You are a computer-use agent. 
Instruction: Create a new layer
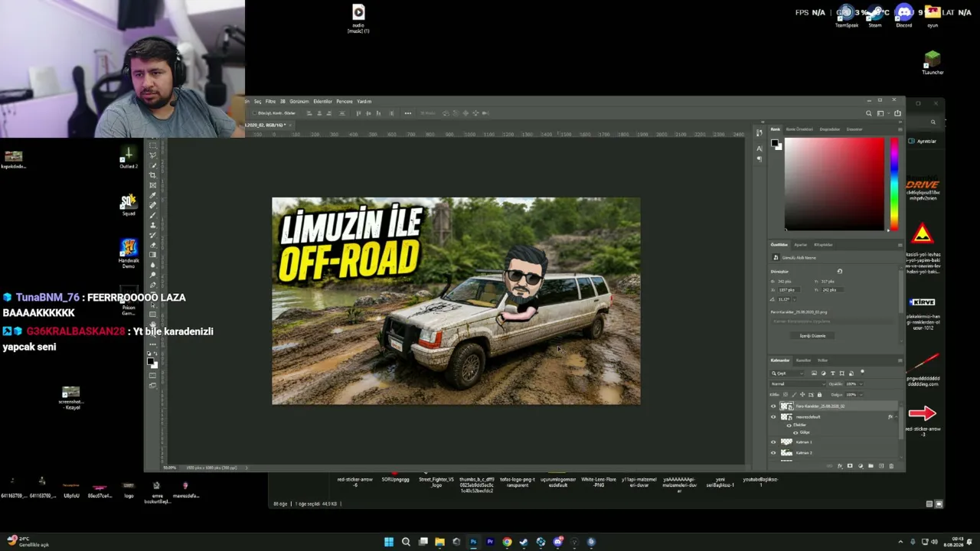pyautogui.click(x=880, y=466)
